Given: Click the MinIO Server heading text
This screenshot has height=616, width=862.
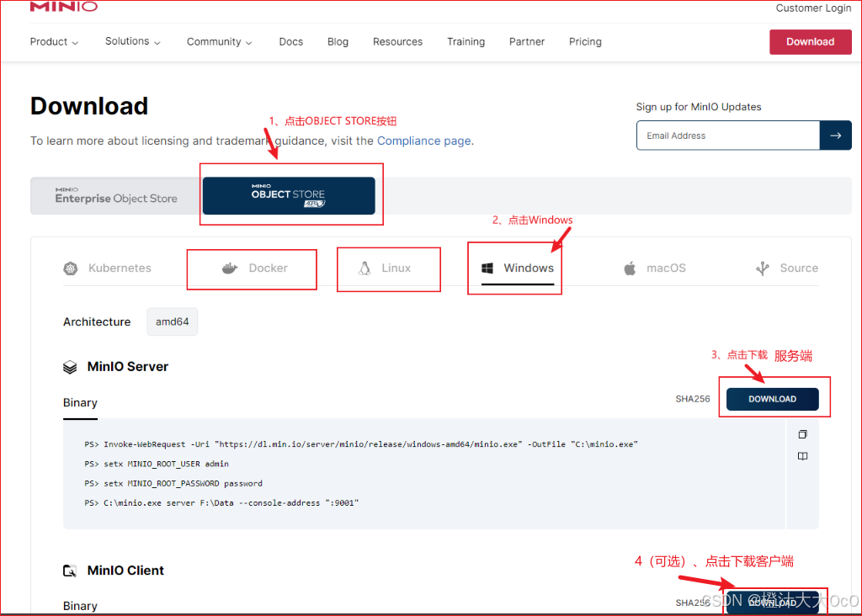Looking at the screenshot, I should click(x=128, y=367).
